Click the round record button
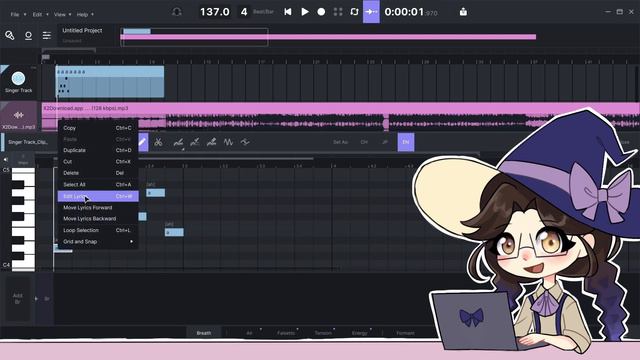 pyautogui.click(x=321, y=12)
